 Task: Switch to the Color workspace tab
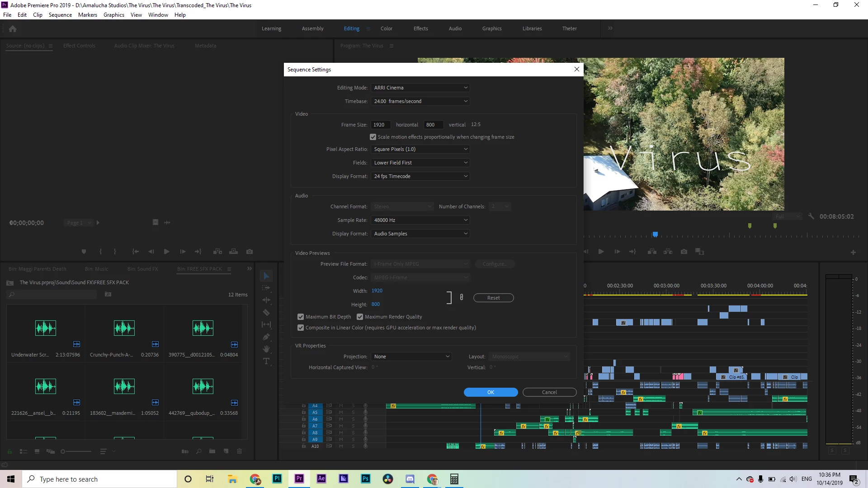pyautogui.click(x=386, y=28)
